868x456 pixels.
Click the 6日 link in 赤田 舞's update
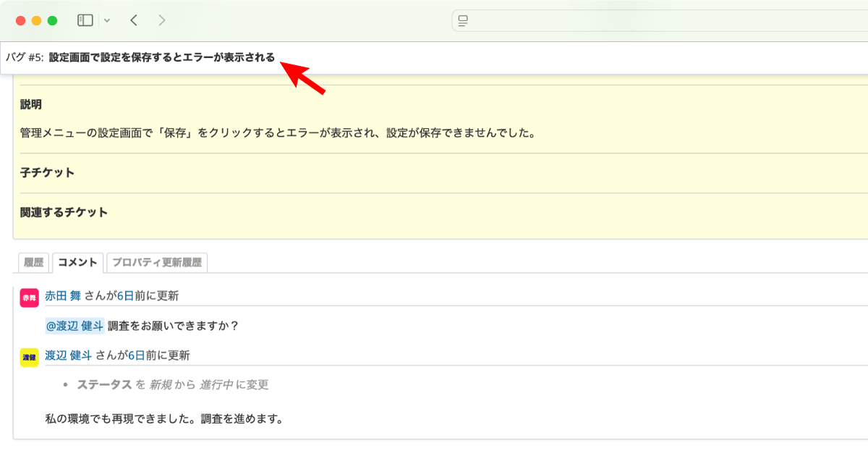tap(125, 295)
